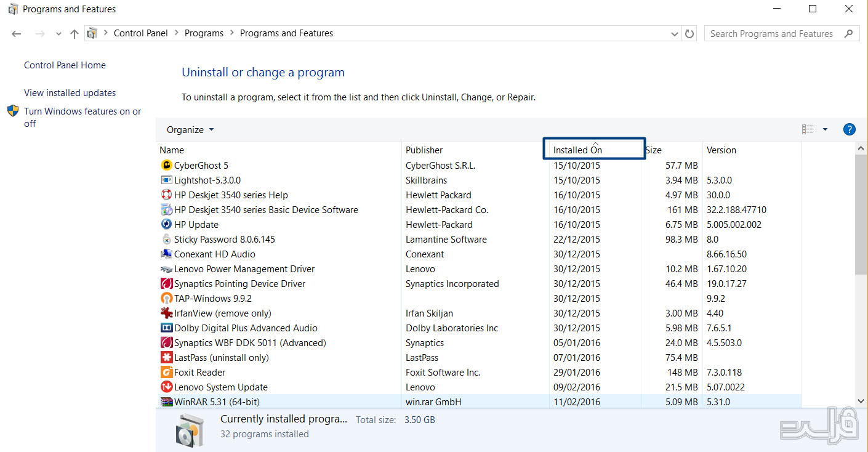Viewport: 868px width, 452px height.
Task: Open the Organize dropdown menu
Action: pyautogui.click(x=190, y=129)
